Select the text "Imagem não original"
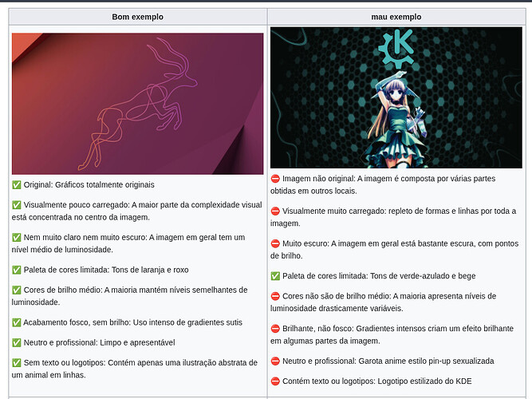 pos(318,179)
